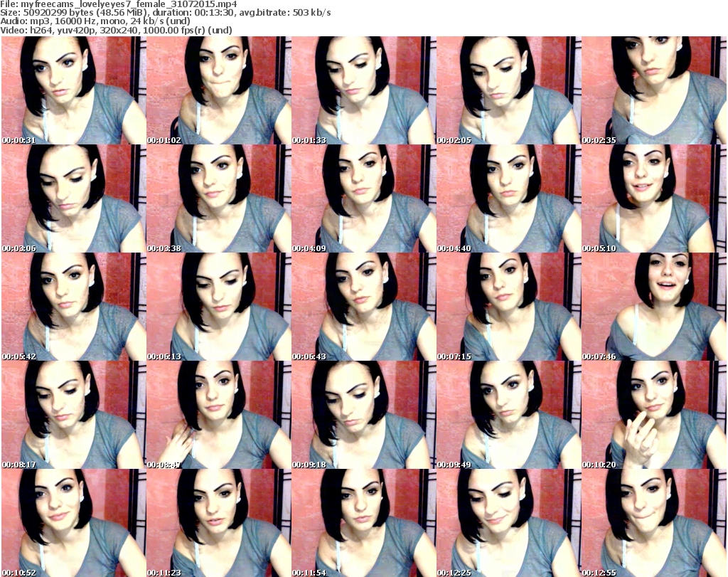The image size is (728, 577).
Task: Click the frame marked 00:08:17
Action: pos(74,415)
